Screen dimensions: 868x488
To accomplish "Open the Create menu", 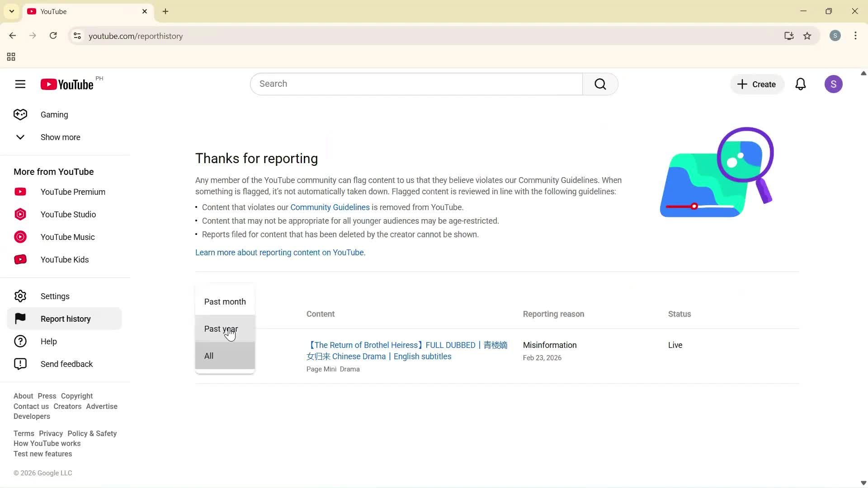I will [x=756, y=84].
